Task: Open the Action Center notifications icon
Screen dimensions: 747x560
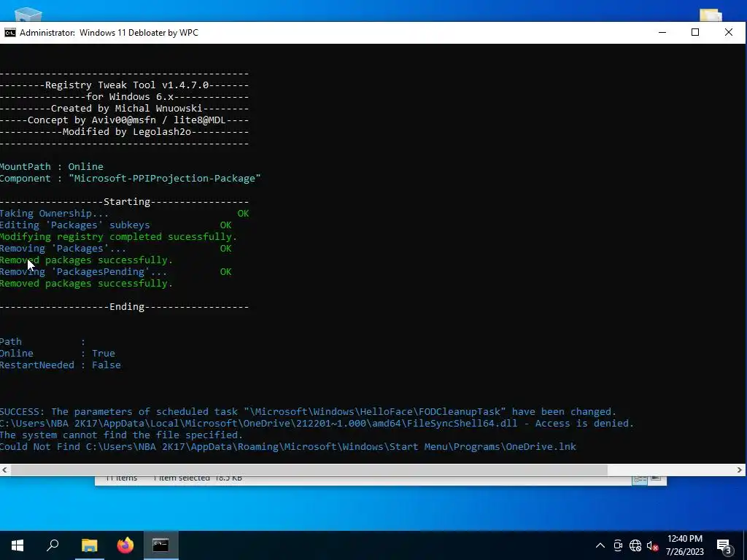Action: point(724,545)
